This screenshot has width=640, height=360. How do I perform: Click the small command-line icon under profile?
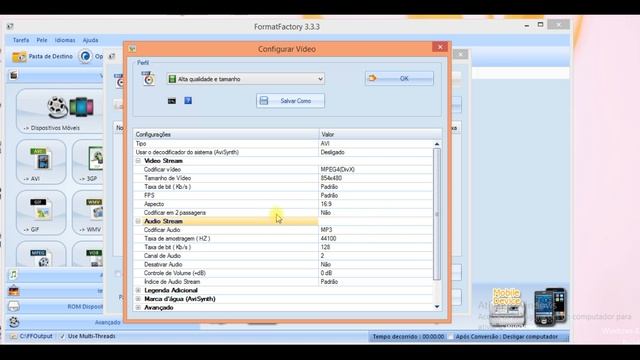tap(172, 101)
